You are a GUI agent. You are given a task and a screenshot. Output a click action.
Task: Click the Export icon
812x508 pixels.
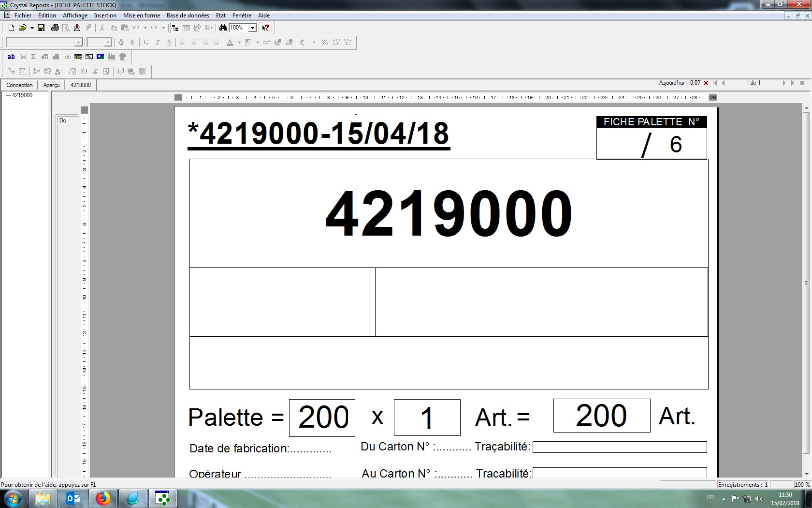(77, 28)
